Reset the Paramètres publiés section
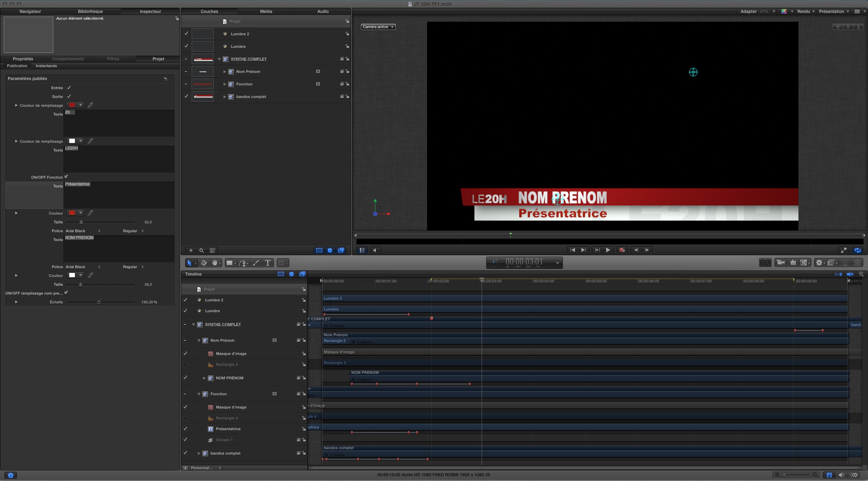This screenshot has width=868, height=481. coord(166,79)
